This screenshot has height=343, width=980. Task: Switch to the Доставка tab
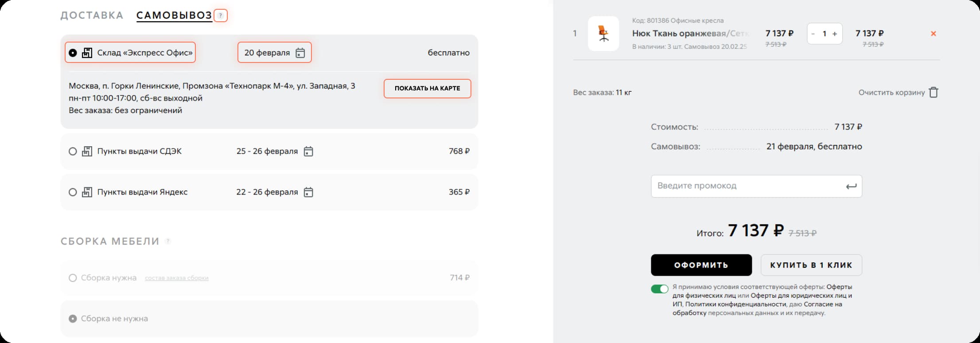pos(92,16)
